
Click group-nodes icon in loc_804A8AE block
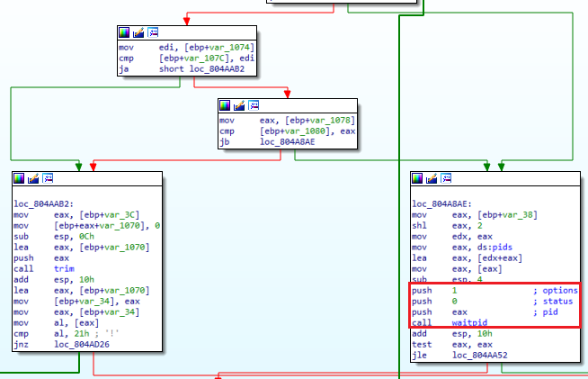click(x=446, y=178)
